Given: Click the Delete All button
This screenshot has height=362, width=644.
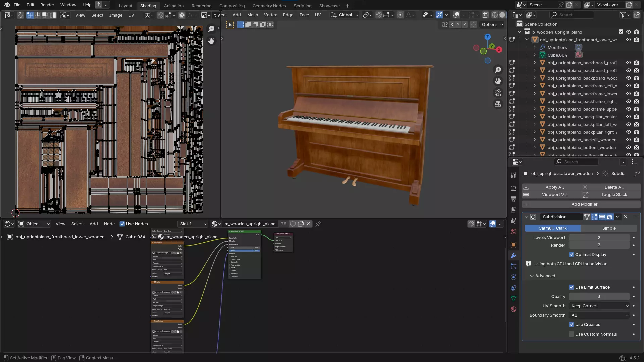Looking at the screenshot, I should [611, 187].
